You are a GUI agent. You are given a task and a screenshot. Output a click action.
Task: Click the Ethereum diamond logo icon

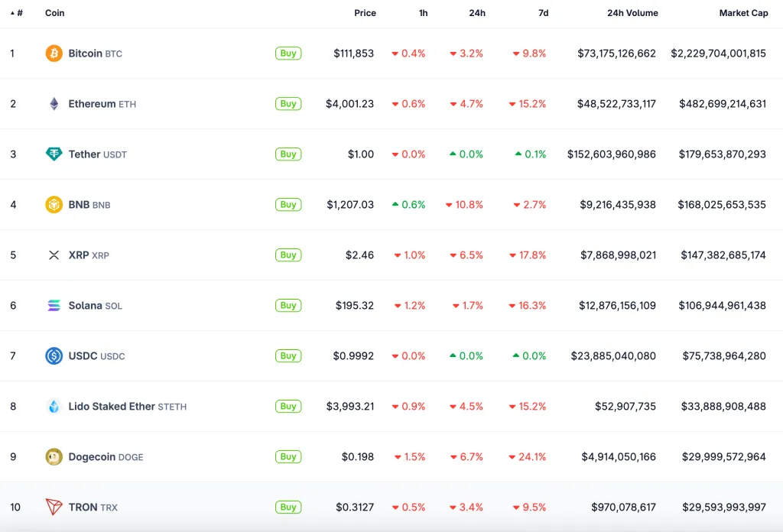54,104
